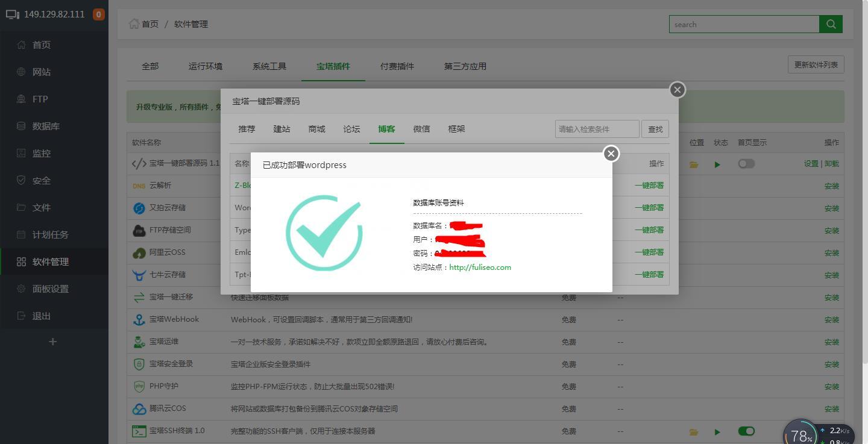Click 更新软件列表 button
Image resolution: width=868 pixels, height=444 pixels.
[816, 64]
